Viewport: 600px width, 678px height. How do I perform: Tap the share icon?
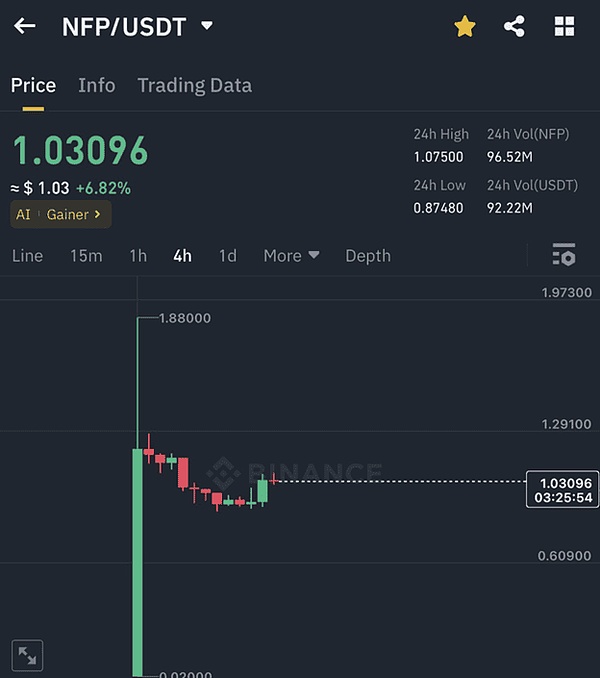pos(515,27)
